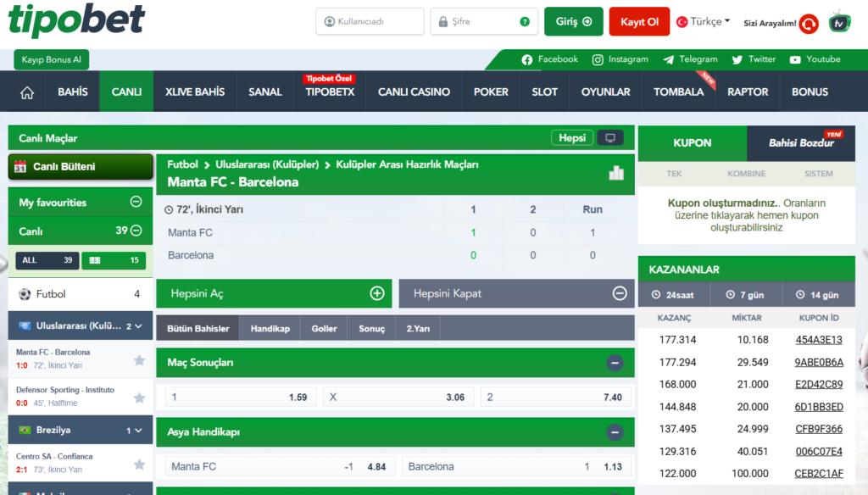Viewport: 868px width, 495px height.
Task: Select the SISTEM coupon type
Action: click(x=818, y=174)
